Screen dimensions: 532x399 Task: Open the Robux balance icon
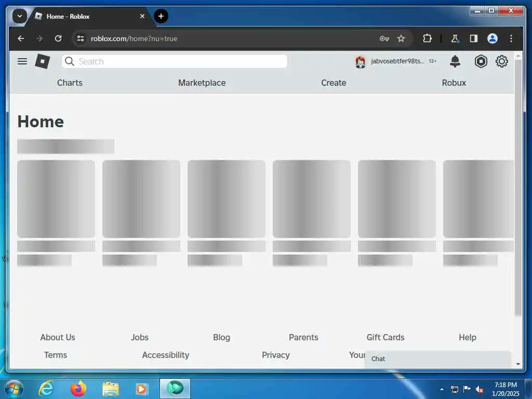pos(481,61)
